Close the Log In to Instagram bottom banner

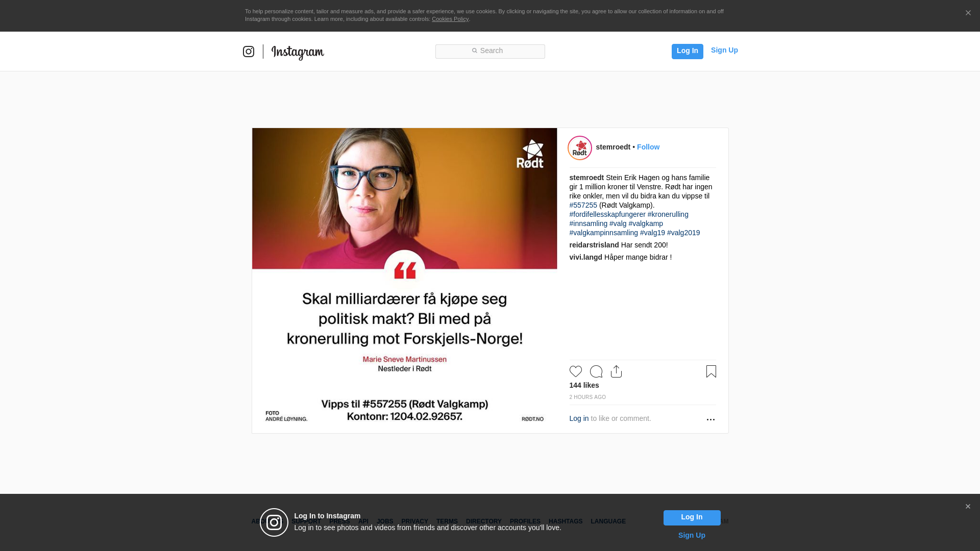click(968, 507)
